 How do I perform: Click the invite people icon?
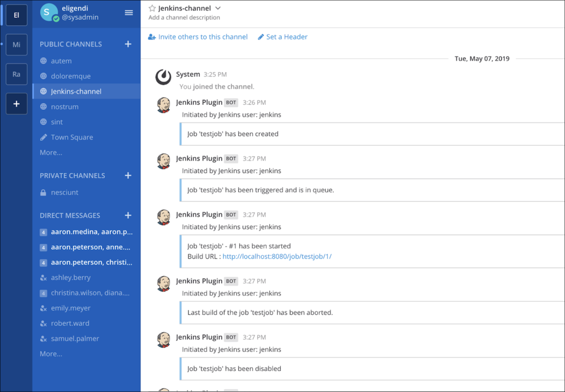click(152, 37)
